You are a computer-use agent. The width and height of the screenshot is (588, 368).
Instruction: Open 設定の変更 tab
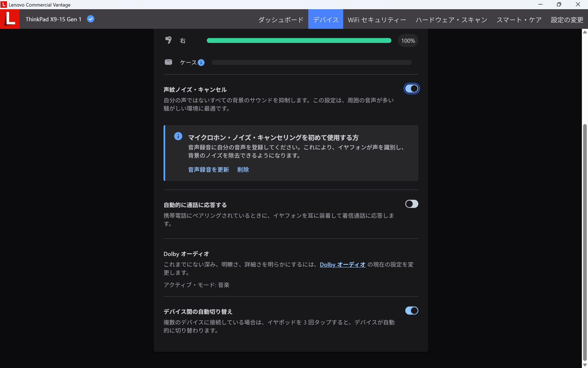click(567, 19)
